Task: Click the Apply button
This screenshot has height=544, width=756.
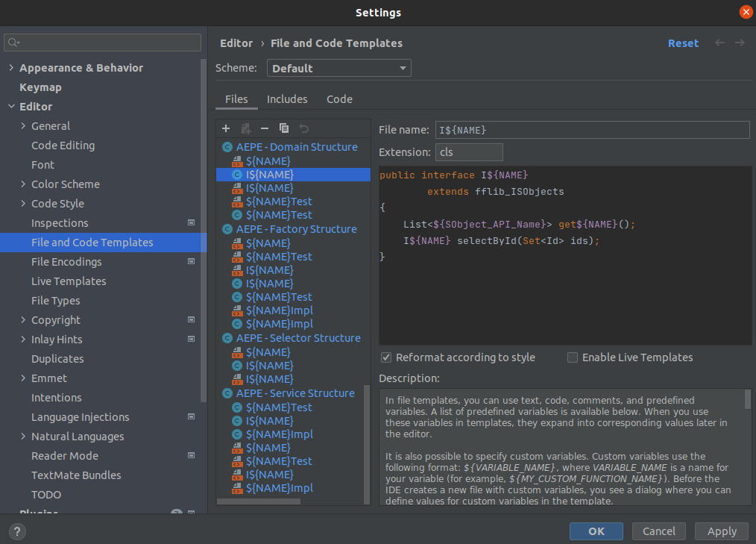Action: [x=722, y=531]
